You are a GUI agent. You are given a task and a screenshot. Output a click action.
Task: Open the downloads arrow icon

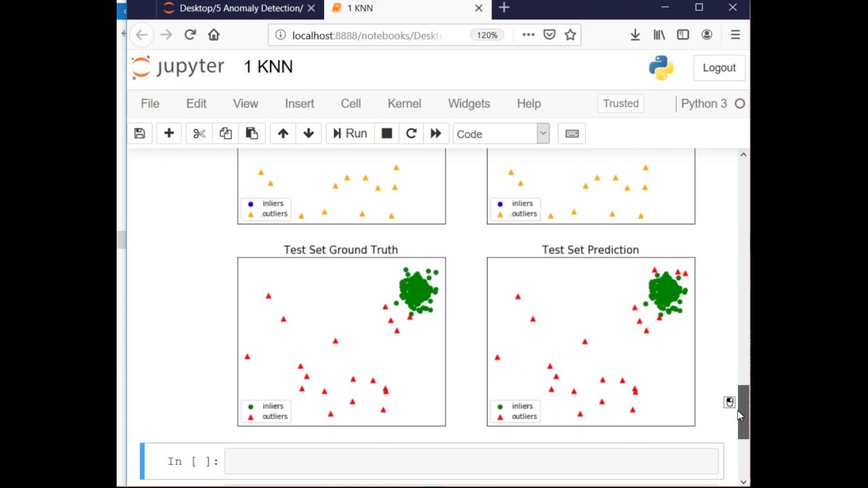coord(635,35)
